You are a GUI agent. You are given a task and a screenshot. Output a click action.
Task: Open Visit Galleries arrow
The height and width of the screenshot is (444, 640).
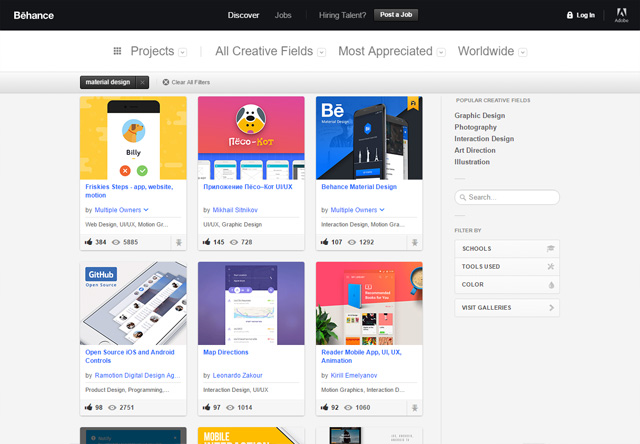pos(551,308)
